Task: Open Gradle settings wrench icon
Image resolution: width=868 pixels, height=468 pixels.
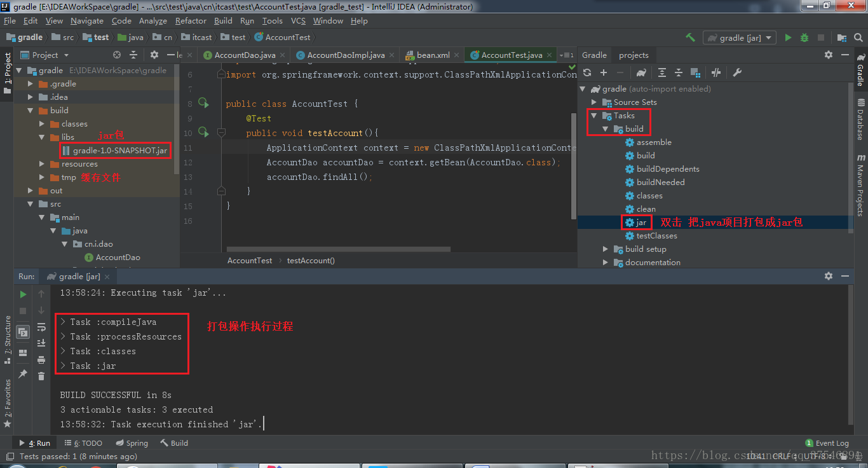Action: tap(737, 72)
